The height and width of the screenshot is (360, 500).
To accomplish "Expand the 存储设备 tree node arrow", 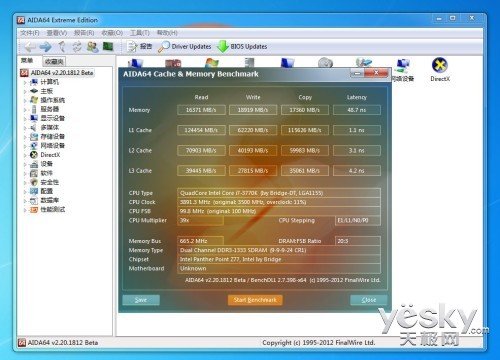I will tap(25, 137).
